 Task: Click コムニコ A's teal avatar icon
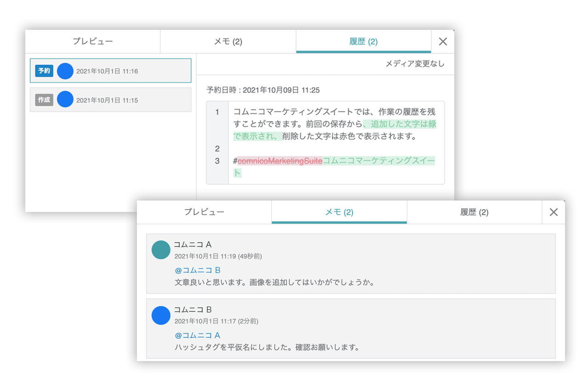point(161,250)
